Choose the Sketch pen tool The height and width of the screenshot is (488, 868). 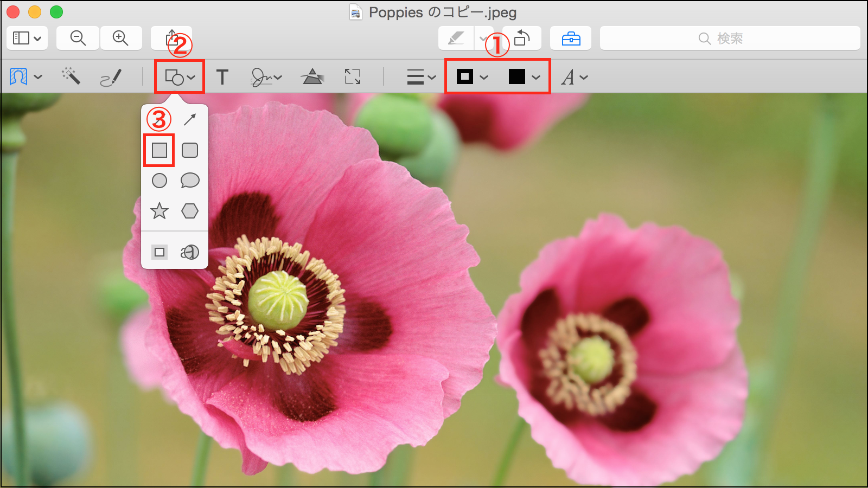(x=111, y=77)
